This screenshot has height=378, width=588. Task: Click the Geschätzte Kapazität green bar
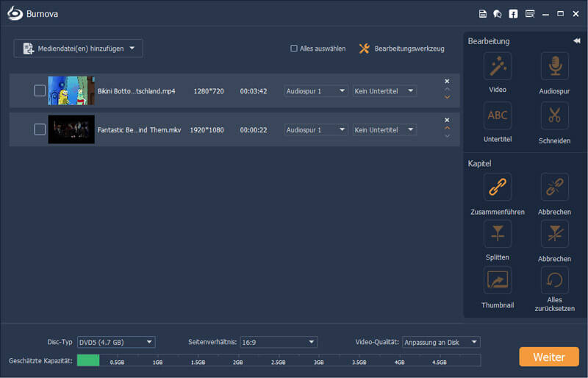click(88, 360)
